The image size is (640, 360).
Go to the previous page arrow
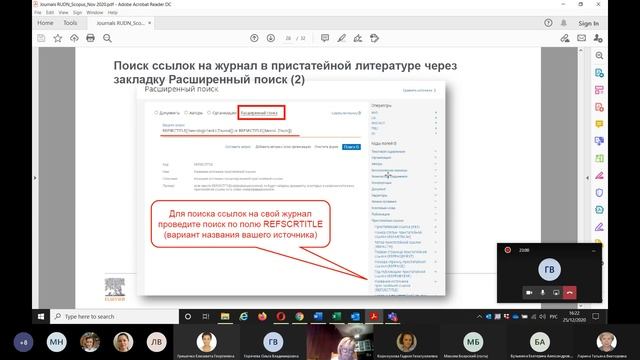click(x=254, y=38)
